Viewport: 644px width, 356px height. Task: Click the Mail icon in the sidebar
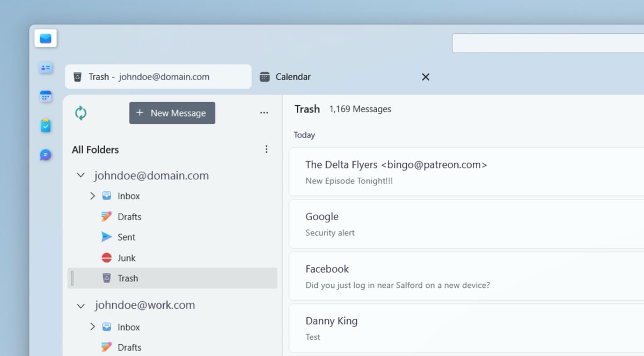coord(46,39)
